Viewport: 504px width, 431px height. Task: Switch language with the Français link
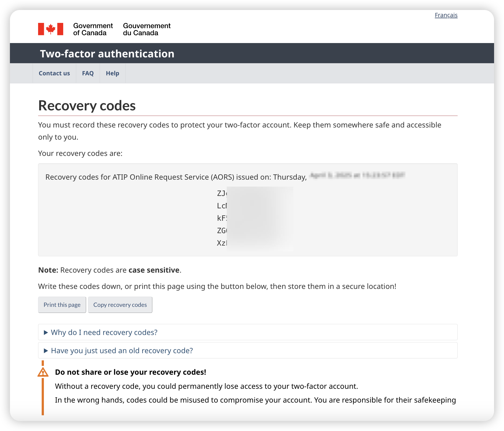(446, 15)
